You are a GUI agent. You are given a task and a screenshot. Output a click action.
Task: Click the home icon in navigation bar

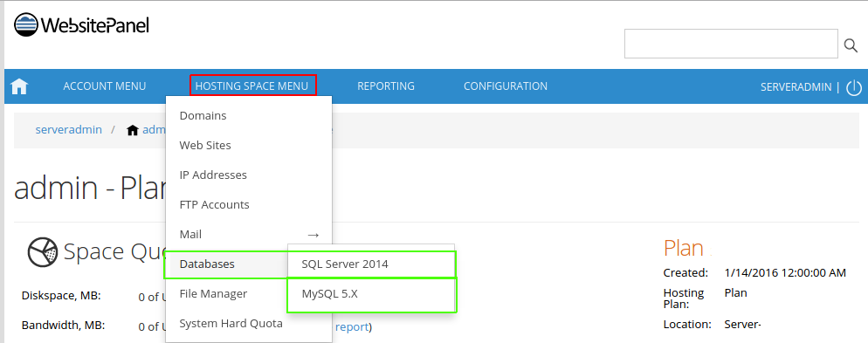(x=19, y=86)
